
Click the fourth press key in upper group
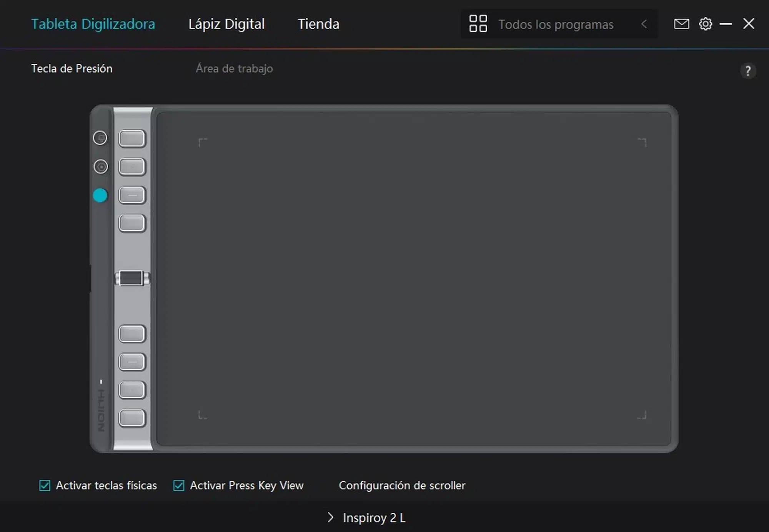tap(132, 223)
